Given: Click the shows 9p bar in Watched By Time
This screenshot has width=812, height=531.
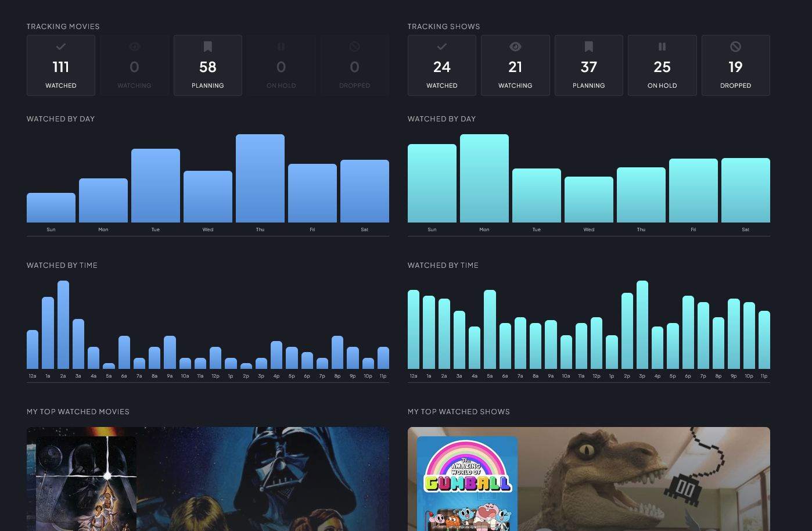Looking at the screenshot, I should pos(734,334).
